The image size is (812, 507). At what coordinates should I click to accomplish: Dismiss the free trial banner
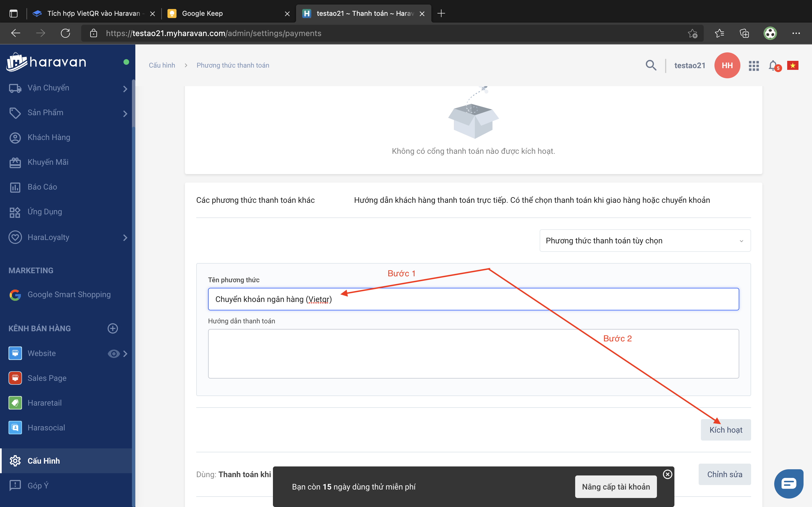coord(667,474)
